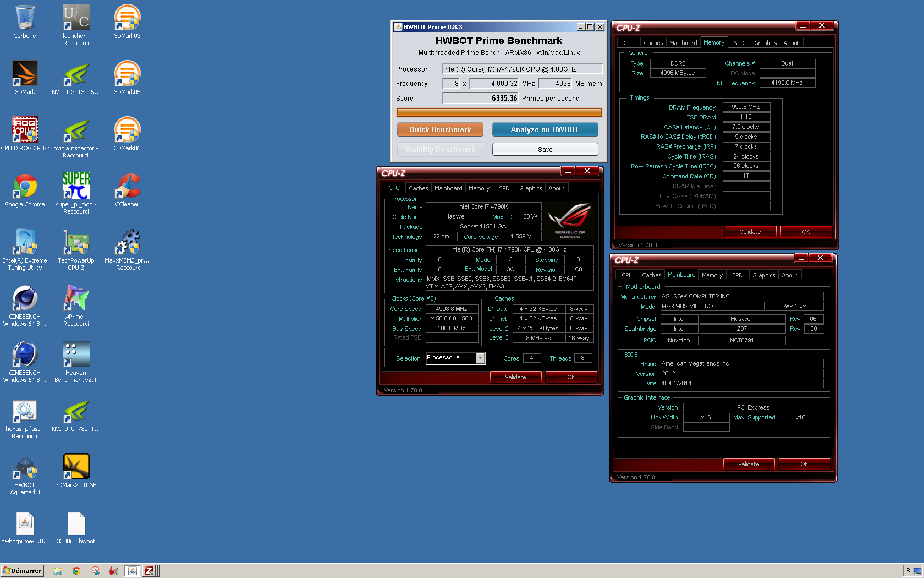Click Analyze on HWBOT button

(x=544, y=129)
